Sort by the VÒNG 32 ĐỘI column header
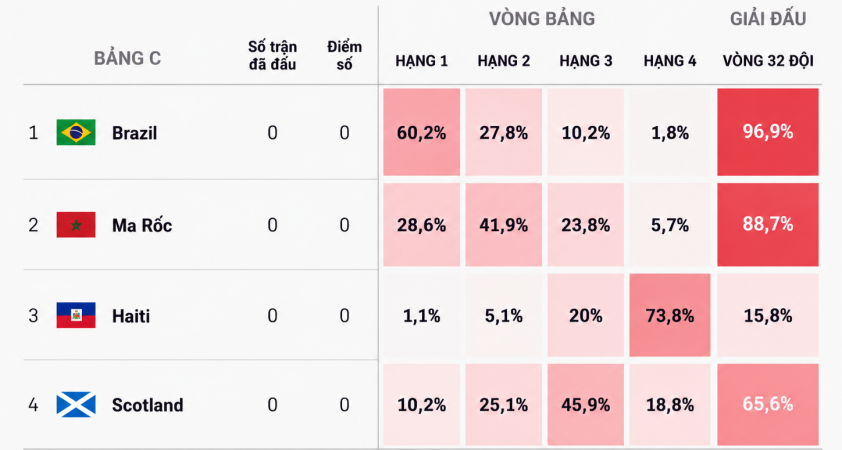The width and height of the screenshot is (842, 450). click(768, 61)
